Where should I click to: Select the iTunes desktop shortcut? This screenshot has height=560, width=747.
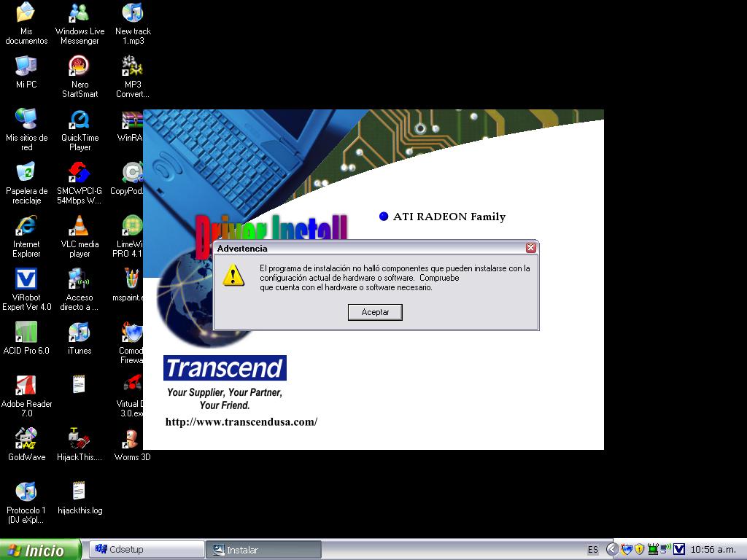[80, 339]
